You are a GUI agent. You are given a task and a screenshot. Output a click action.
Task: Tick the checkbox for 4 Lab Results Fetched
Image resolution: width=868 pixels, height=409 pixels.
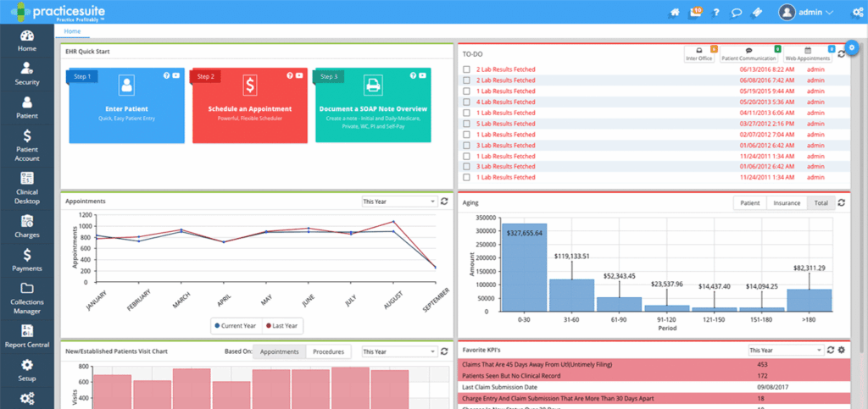click(x=465, y=102)
